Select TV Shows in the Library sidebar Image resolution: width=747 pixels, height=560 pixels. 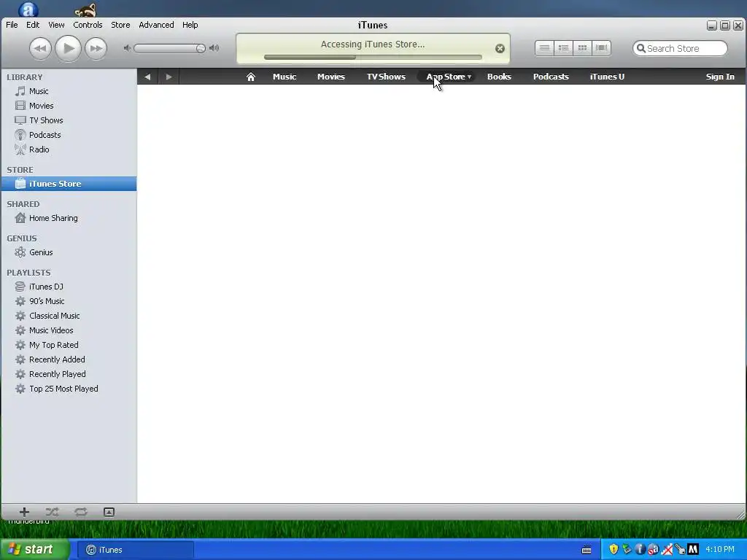pyautogui.click(x=69, y=120)
